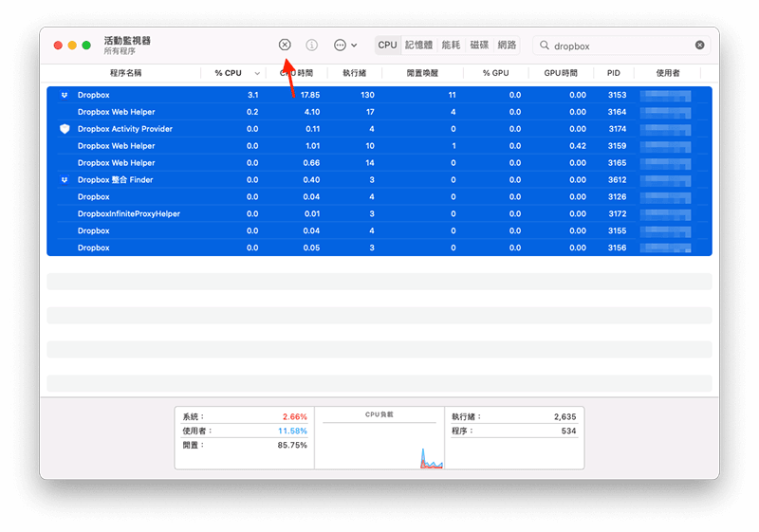Click the process total 534

point(568,431)
